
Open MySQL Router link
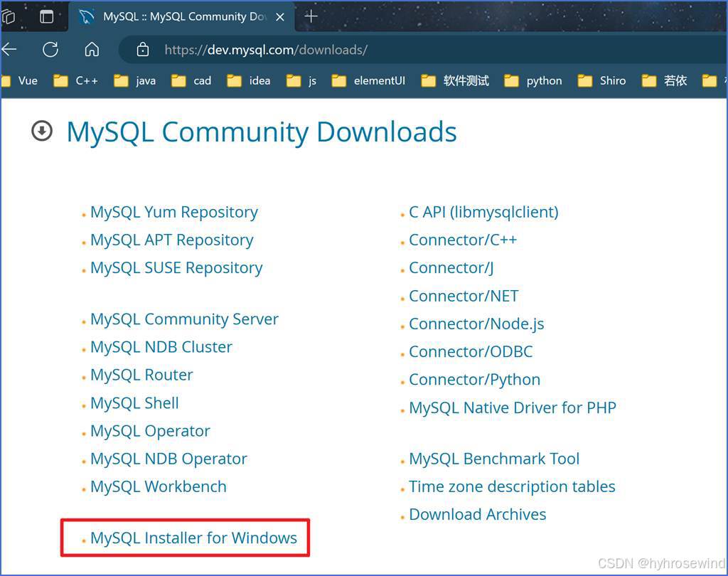[x=141, y=375]
